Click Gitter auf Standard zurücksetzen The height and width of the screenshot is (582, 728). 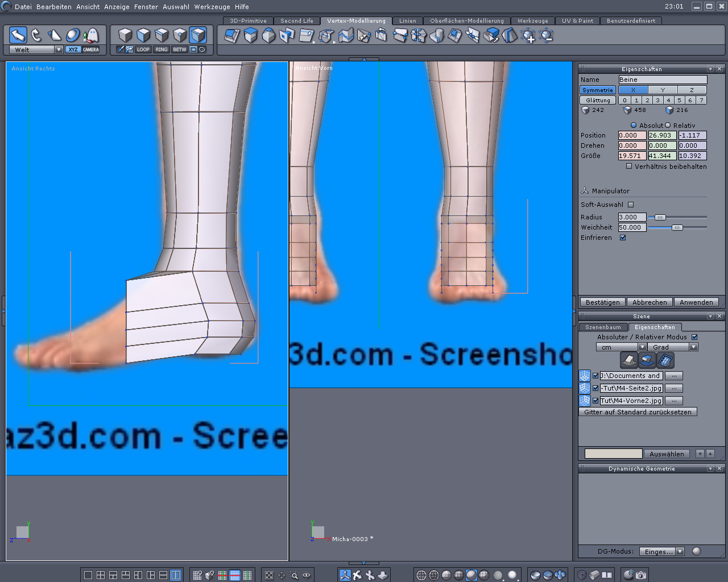638,412
